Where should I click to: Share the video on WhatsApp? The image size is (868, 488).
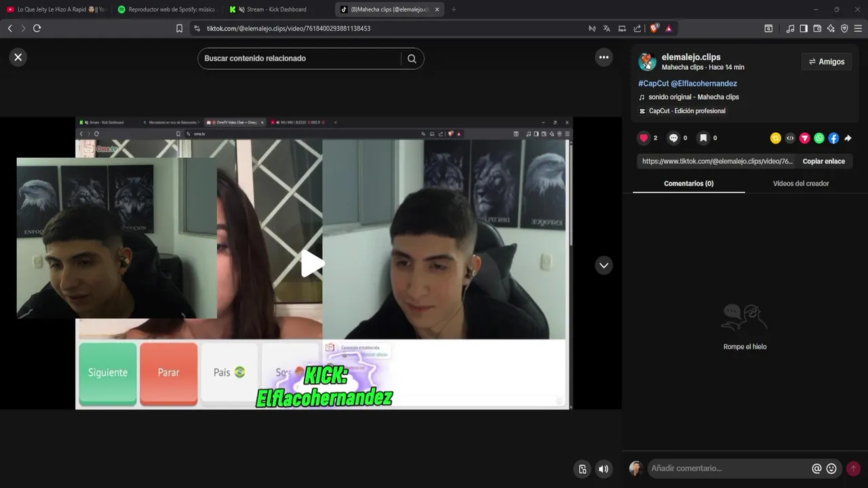click(819, 138)
